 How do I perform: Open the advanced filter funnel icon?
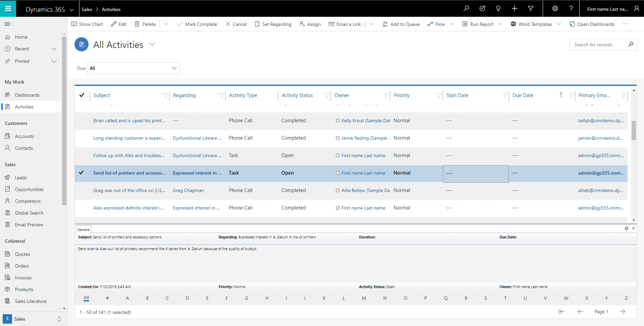click(530, 8)
